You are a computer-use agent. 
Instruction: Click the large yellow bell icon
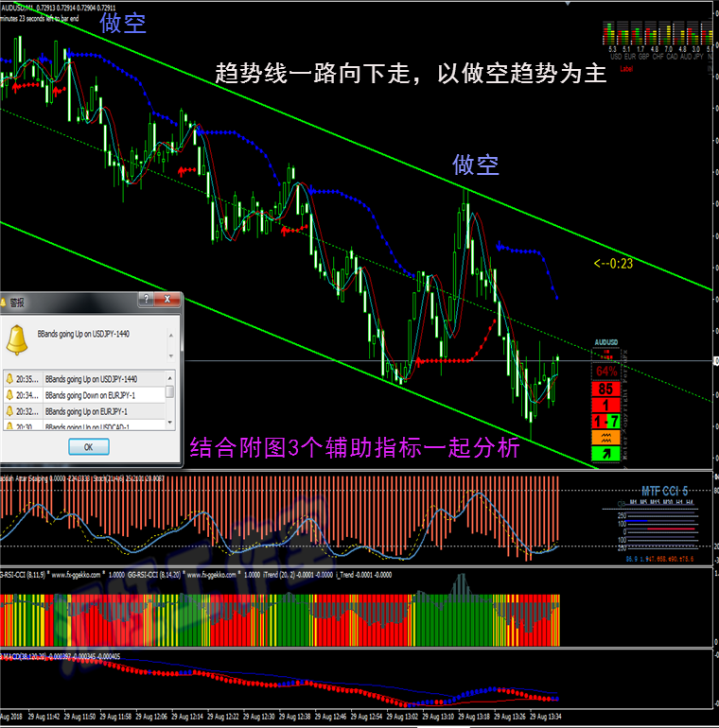(17, 339)
